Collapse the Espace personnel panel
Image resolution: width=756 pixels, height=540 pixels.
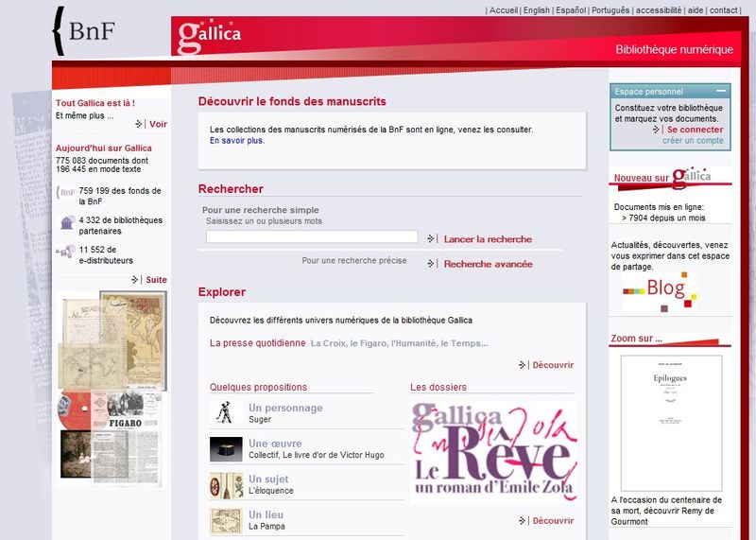pyautogui.click(x=721, y=91)
